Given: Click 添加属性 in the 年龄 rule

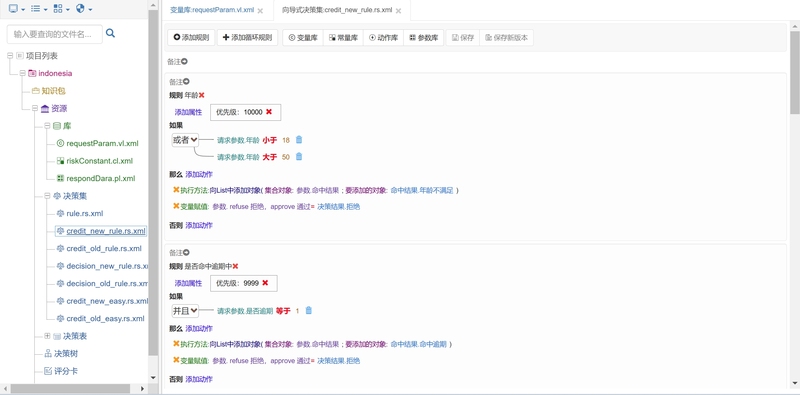Looking at the screenshot, I should [188, 112].
